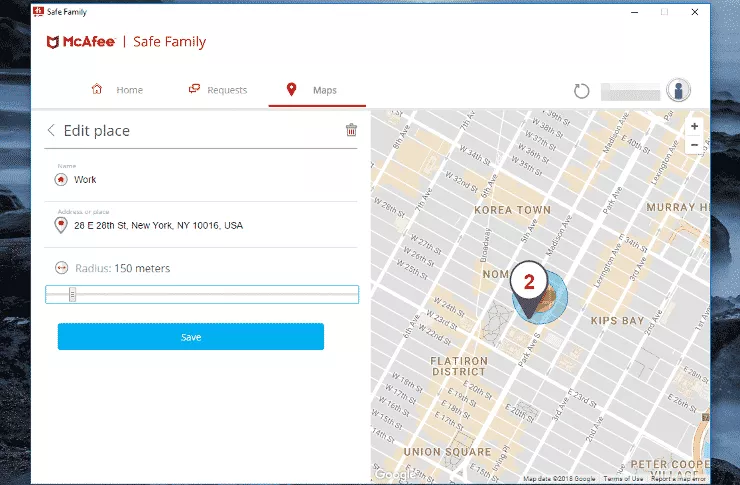Screen dimensions: 740x485
Task: Click the Requests chat icon
Action: click(x=194, y=89)
